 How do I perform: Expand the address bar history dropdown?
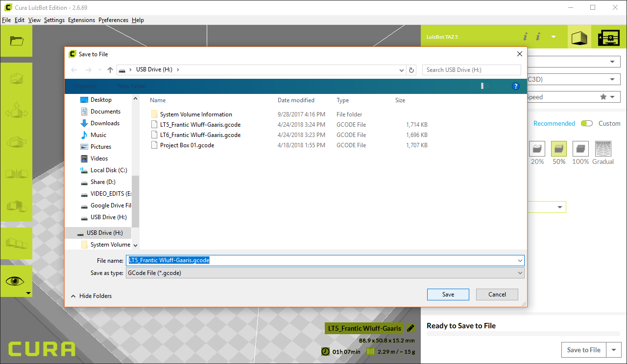click(x=402, y=70)
